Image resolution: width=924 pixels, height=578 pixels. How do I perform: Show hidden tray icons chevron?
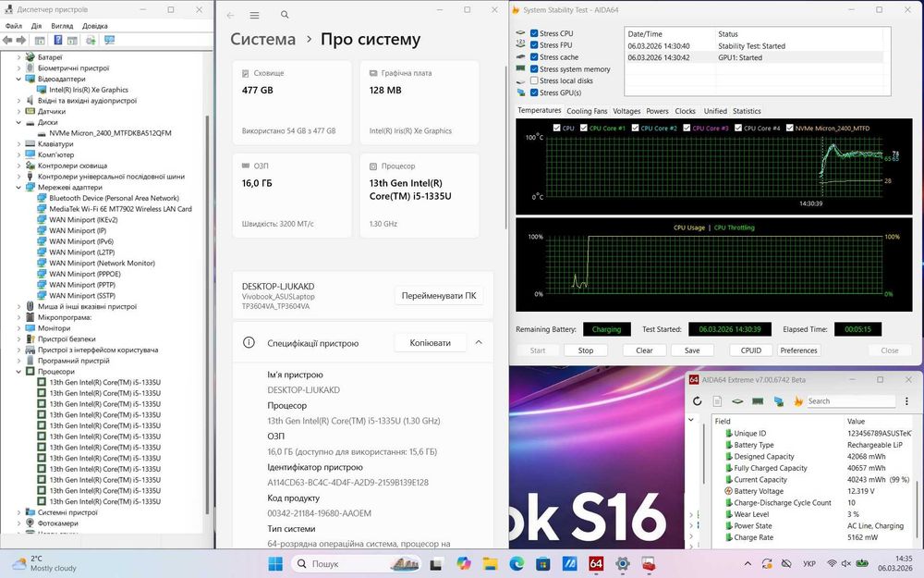[748, 564]
